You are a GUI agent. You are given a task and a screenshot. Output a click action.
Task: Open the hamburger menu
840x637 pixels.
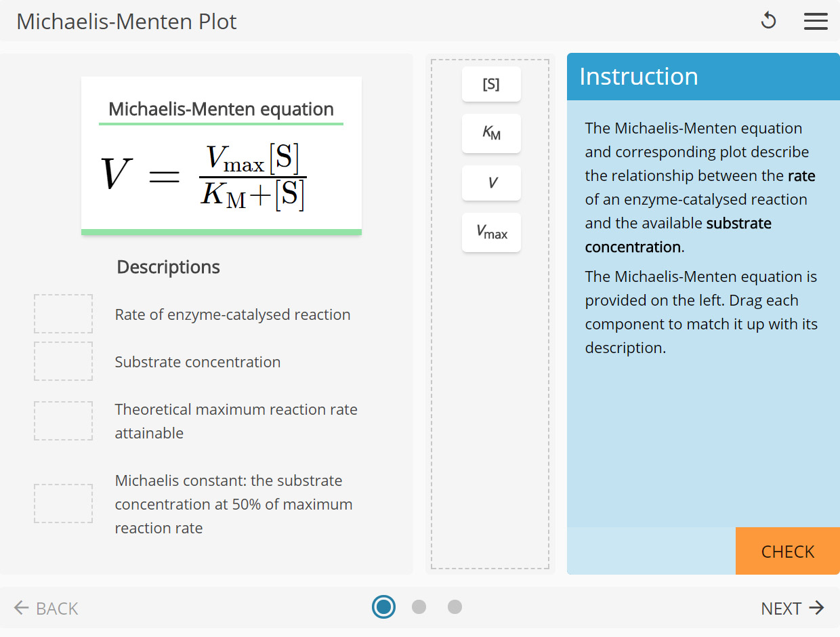pos(816,20)
